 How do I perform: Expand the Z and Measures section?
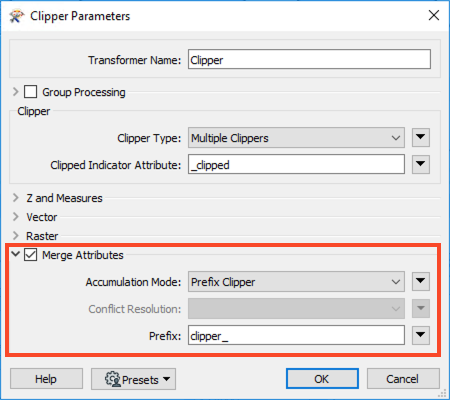(x=15, y=198)
